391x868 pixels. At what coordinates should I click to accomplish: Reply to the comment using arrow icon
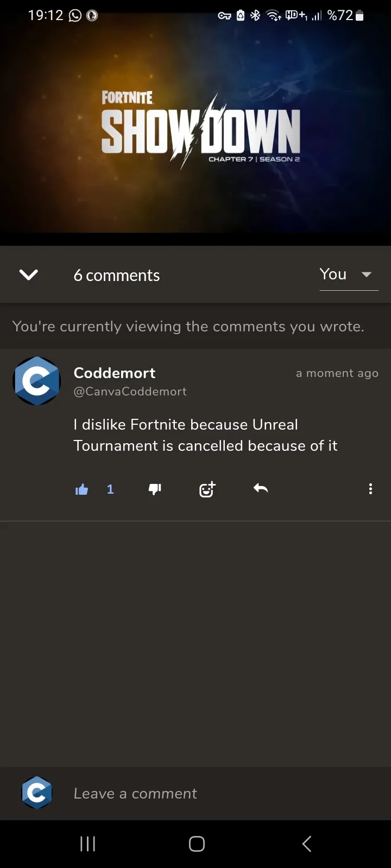click(x=261, y=488)
